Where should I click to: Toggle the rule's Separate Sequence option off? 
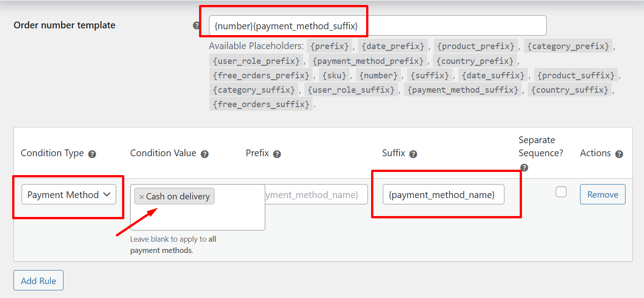tap(561, 191)
